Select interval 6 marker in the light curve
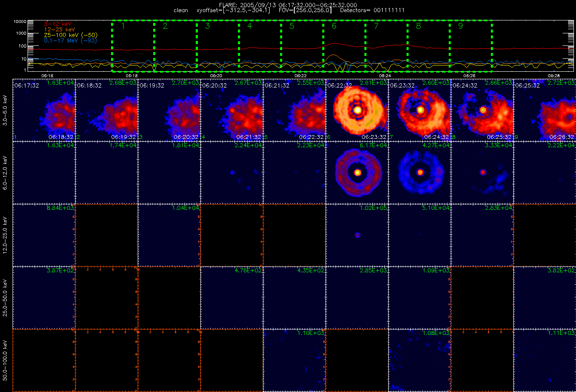The width and height of the screenshot is (576, 392). pyautogui.click(x=334, y=26)
